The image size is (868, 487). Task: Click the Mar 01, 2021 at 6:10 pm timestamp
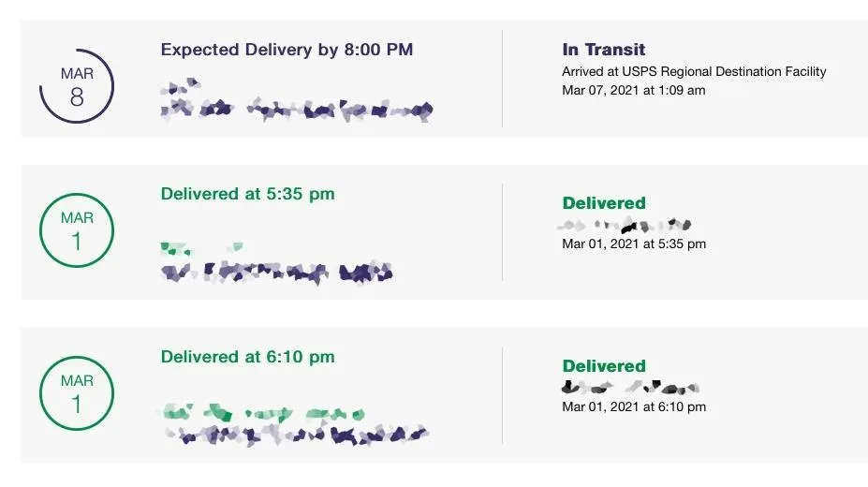pyautogui.click(x=634, y=406)
